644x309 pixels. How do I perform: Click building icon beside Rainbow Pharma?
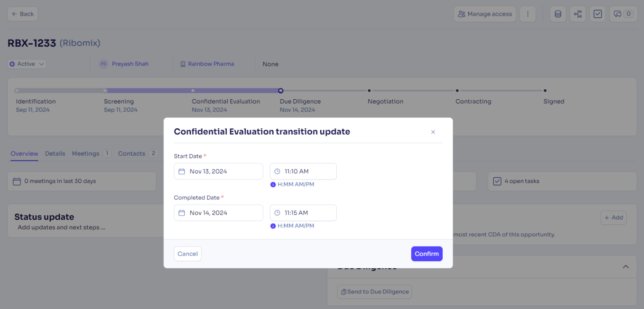point(183,64)
